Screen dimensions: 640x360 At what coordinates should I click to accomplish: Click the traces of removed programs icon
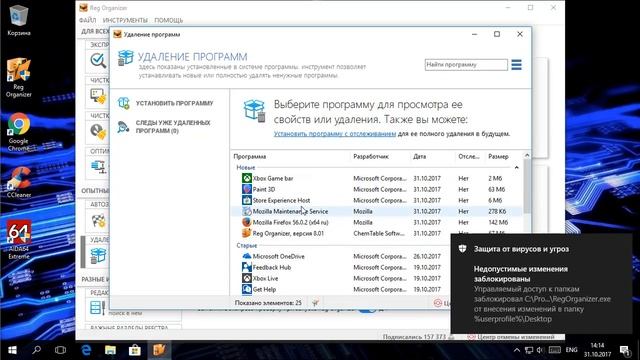(x=123, y=127)
